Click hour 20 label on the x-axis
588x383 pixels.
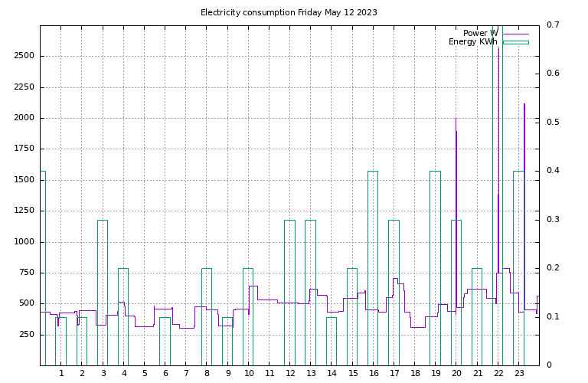click(x=456, y=373)
